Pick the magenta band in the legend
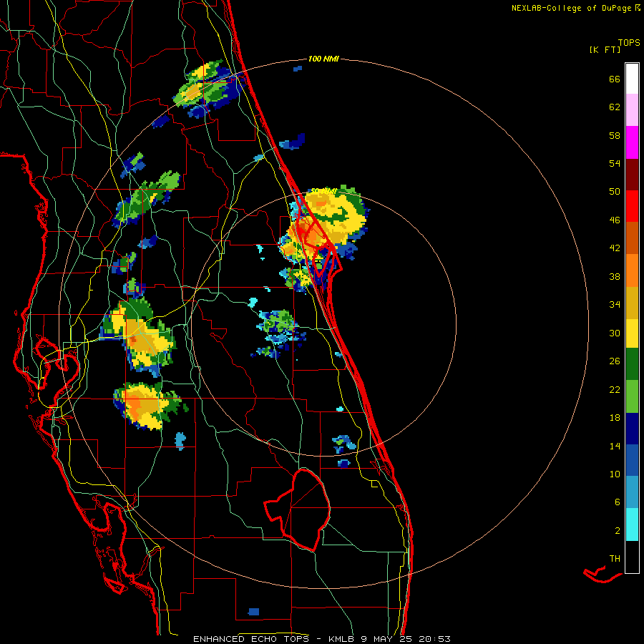This screenshot has width=644, height=644. (632, 142)
